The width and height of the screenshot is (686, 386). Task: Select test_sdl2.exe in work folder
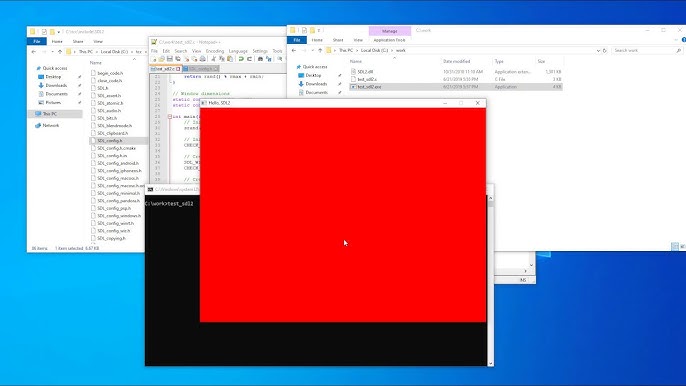tap(456, 87)
